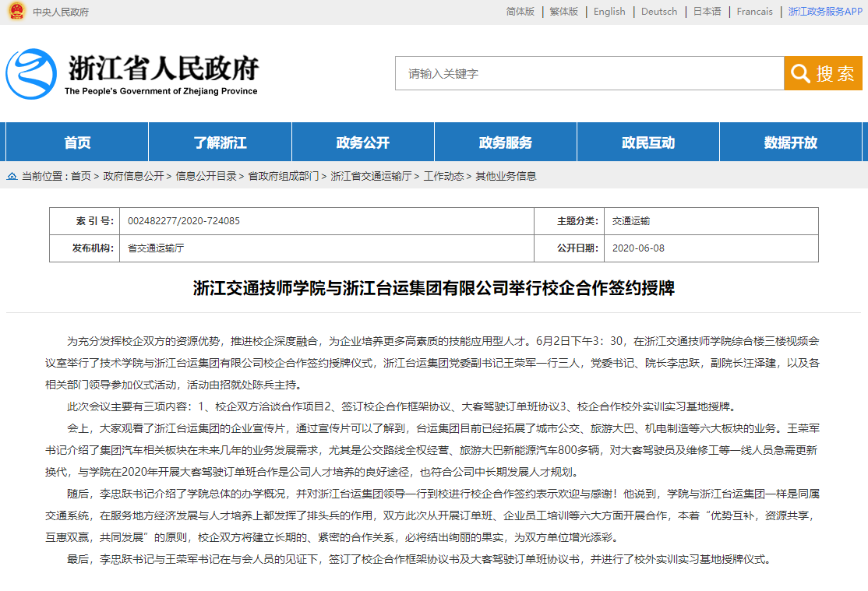
Task: Switch to 繁体版 language
Action: 563,12
